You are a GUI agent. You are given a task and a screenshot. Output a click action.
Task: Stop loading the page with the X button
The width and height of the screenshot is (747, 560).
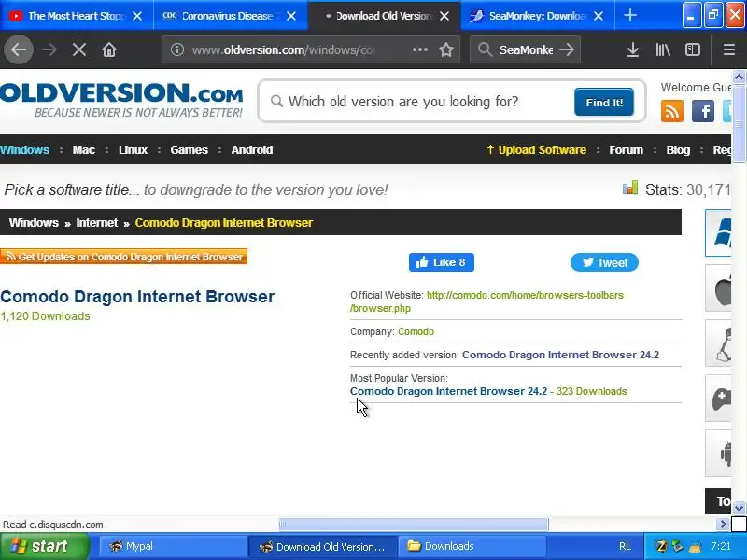tap(79, 49)
